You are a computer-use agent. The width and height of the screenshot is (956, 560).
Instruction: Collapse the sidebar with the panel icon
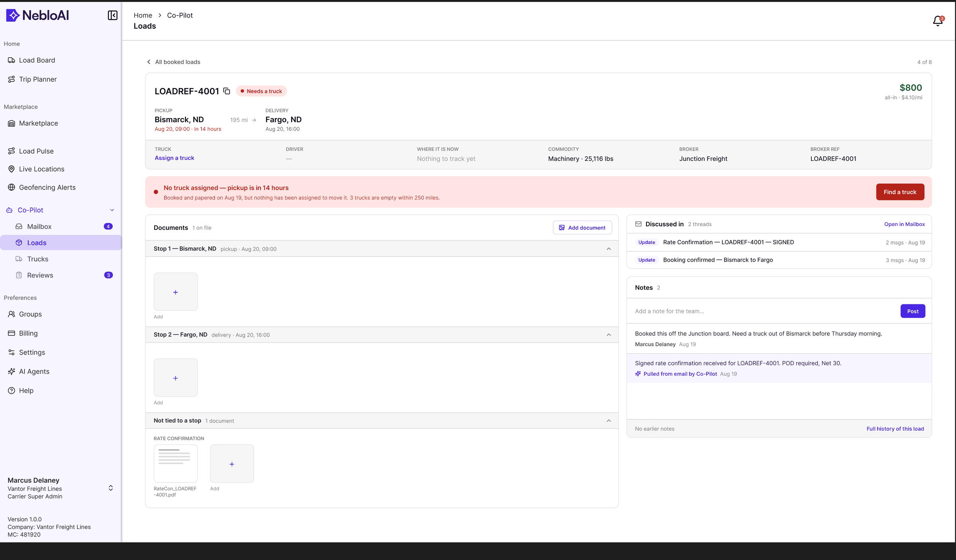pyautogui.click(x=112, y=15)
